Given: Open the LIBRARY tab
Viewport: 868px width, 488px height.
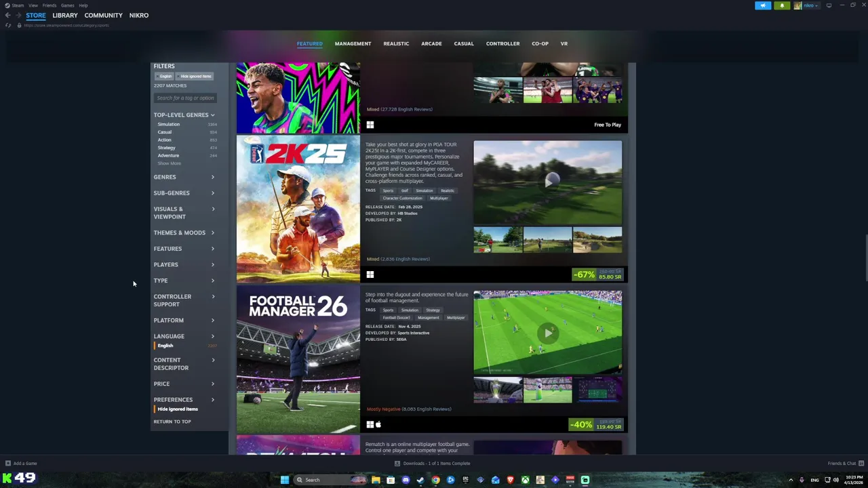Looking at the screenshot, I should pos(65,15).
